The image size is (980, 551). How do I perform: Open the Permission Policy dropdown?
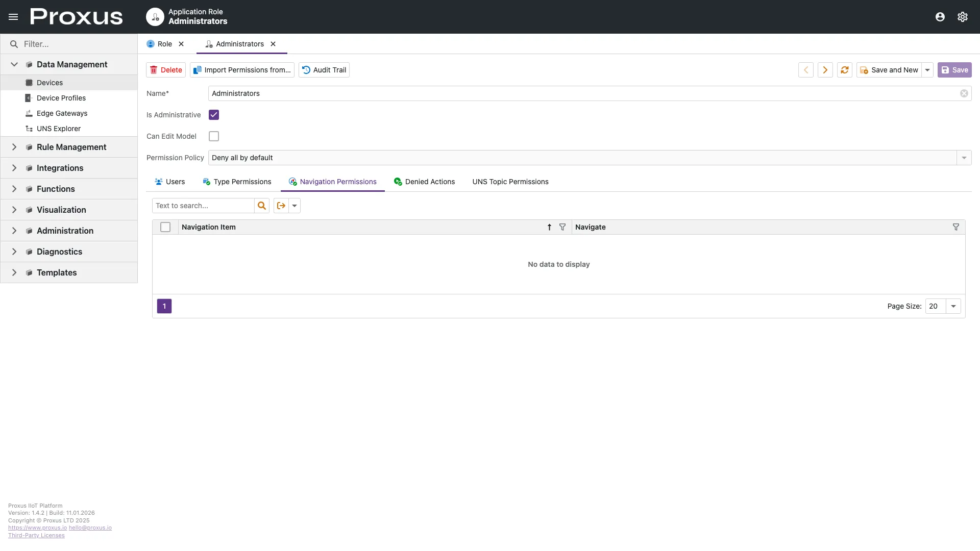(x=964, y=158)
